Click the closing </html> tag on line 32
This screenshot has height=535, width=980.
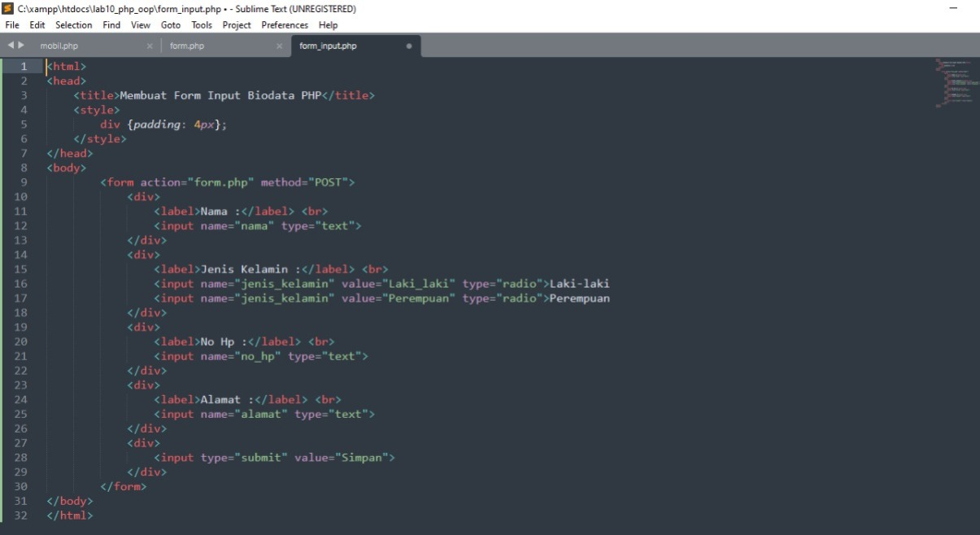(70, 515)
